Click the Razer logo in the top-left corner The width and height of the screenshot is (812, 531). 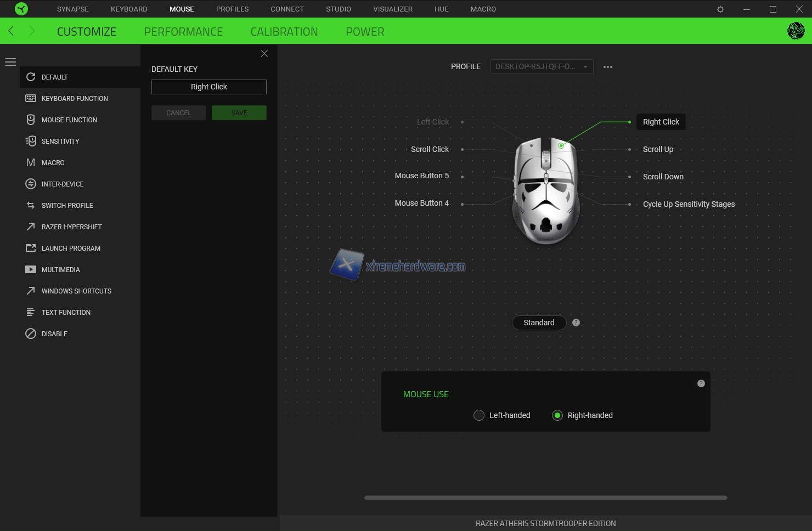tap(21, 9)
